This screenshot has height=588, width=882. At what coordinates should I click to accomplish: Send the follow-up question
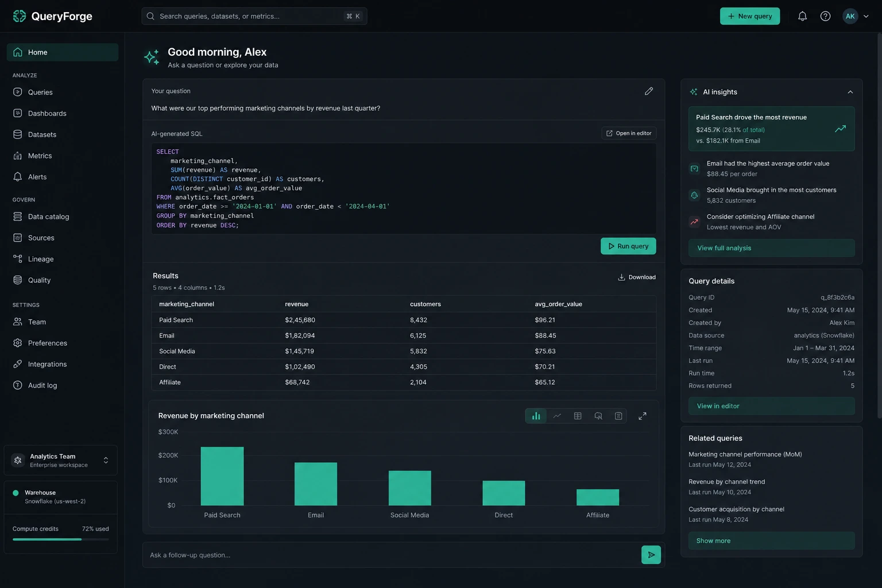click(x=651, y=555)
